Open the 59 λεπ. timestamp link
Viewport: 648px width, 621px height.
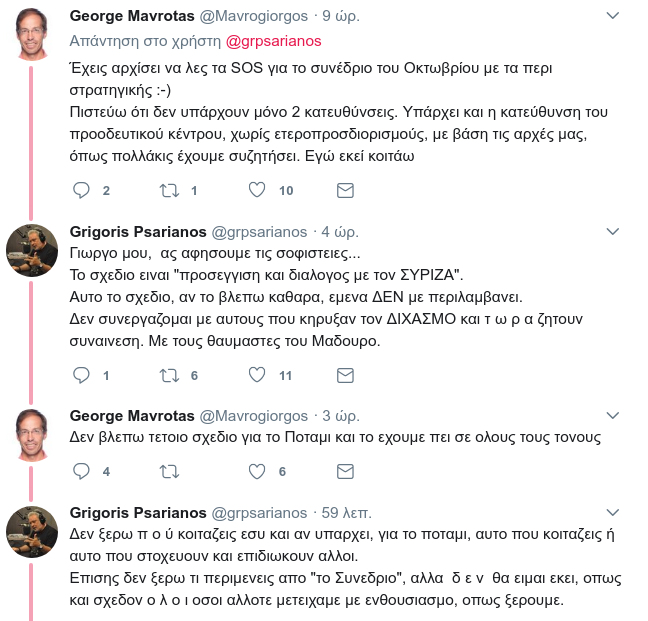[346, 513]
